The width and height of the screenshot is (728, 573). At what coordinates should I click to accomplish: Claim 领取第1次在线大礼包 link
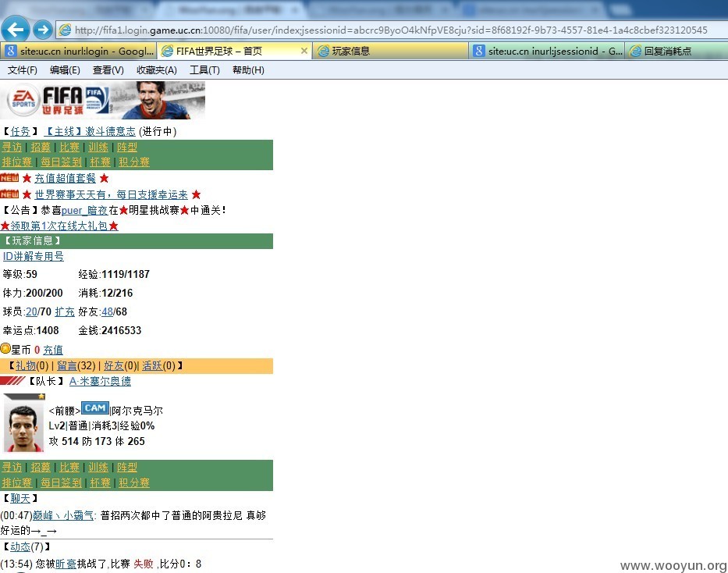pos(59,226)
